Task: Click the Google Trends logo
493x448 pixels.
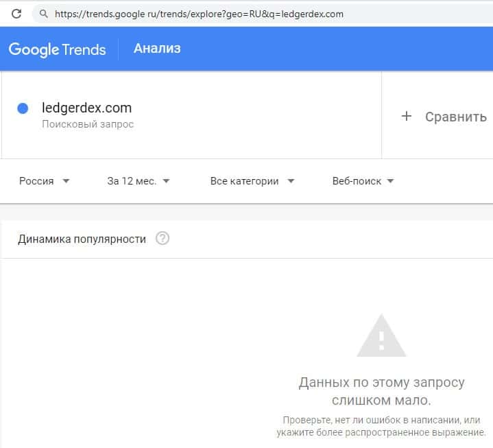Action: pyautogui.click(x=57, y=49)
